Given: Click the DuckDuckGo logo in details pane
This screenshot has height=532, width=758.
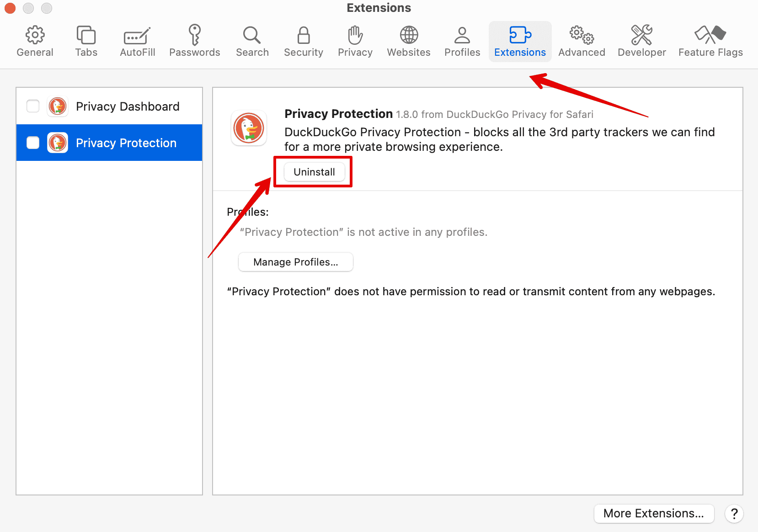Looking at the screenshot, I should (249, 128).
